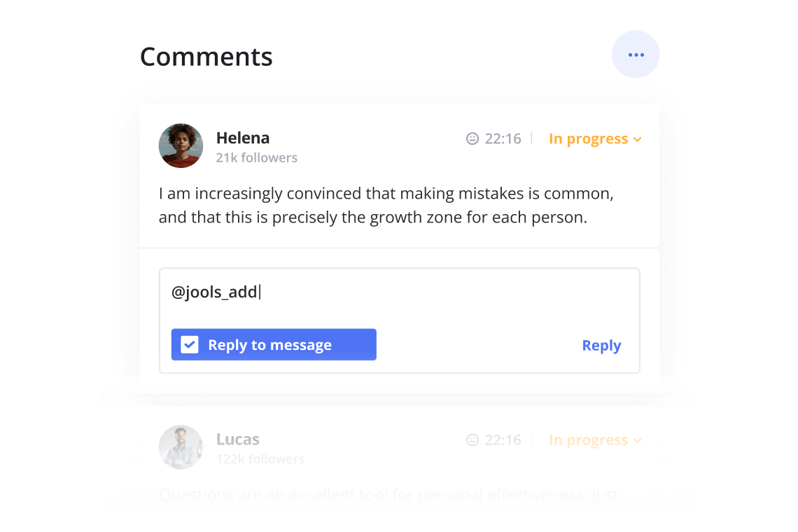The height and width of the screenshot is (532, 798).
Task: Select Helena's 21k followers label
Action: click(256, 157)
